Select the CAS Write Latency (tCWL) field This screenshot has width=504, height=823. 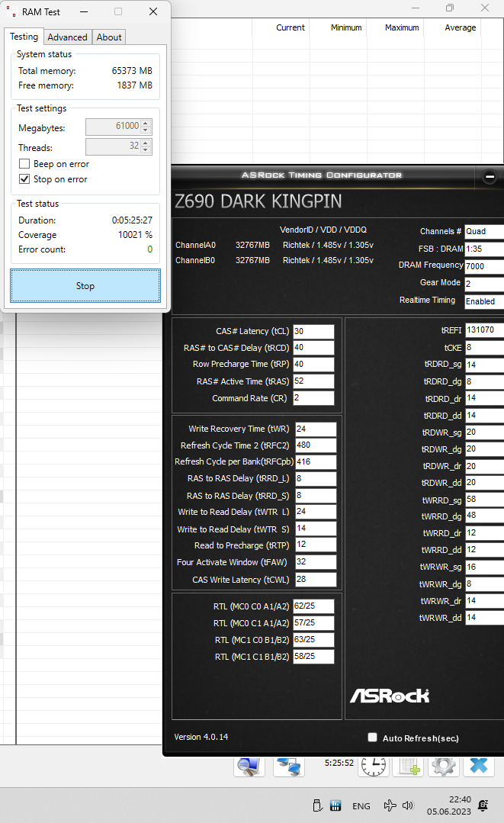pyautogui.click(x=315, y=580)
